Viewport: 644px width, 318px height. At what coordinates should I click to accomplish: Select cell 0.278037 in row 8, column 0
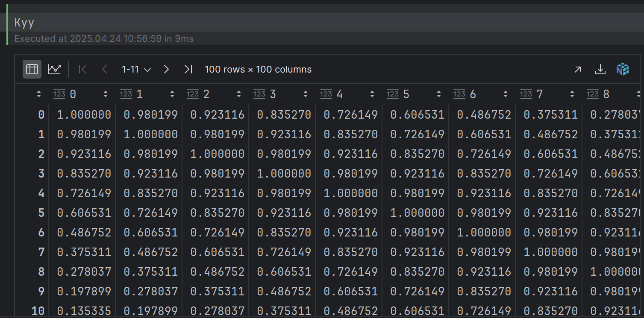click(84, 271)
